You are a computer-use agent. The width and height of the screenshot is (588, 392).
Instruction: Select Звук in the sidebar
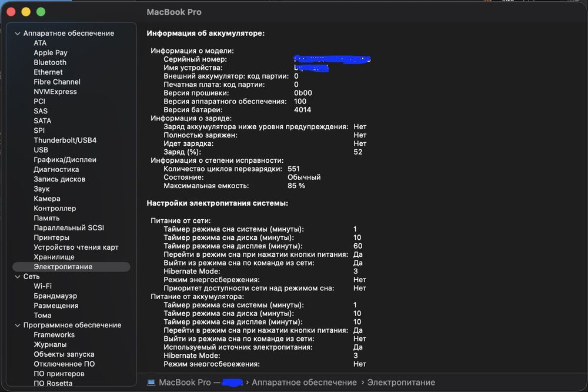41,189
